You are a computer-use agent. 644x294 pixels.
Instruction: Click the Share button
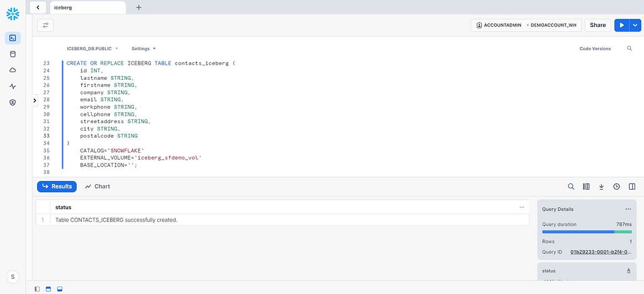pos(597,25)
